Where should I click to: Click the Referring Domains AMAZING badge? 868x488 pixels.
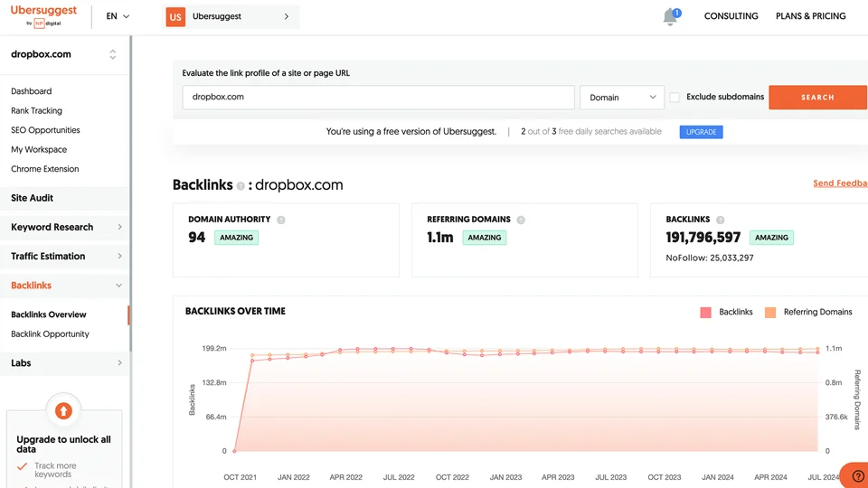[x=485, y=238]
